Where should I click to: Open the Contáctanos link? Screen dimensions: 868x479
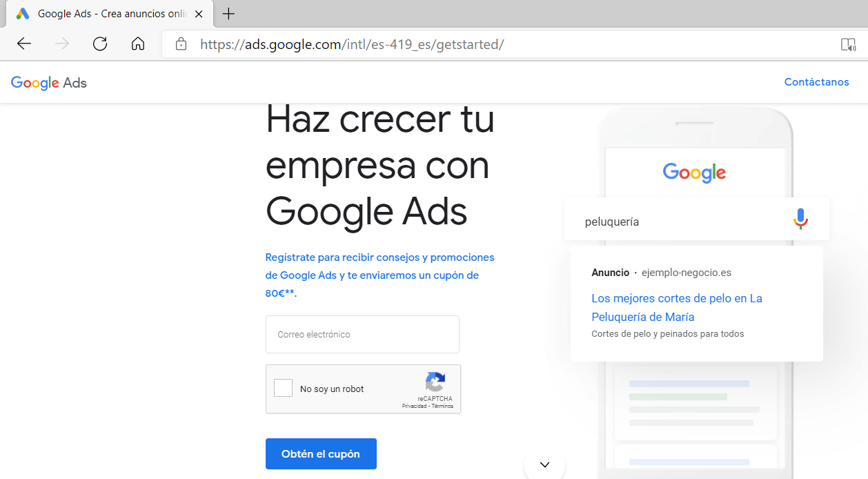(817, 82)
